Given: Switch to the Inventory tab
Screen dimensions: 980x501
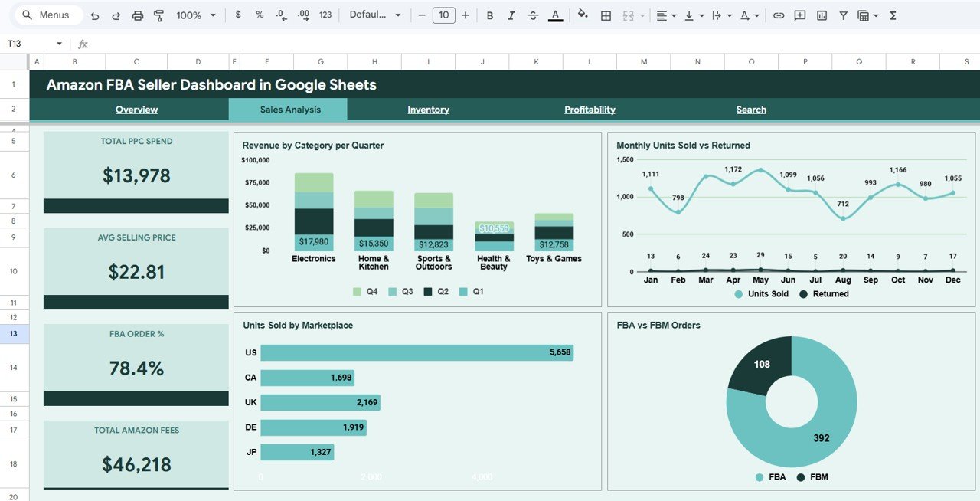Looking at the screenshot, I should [428, 110].
